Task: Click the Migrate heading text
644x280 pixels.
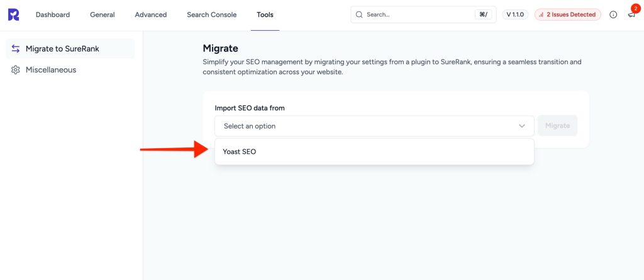Action: (220, 48)
